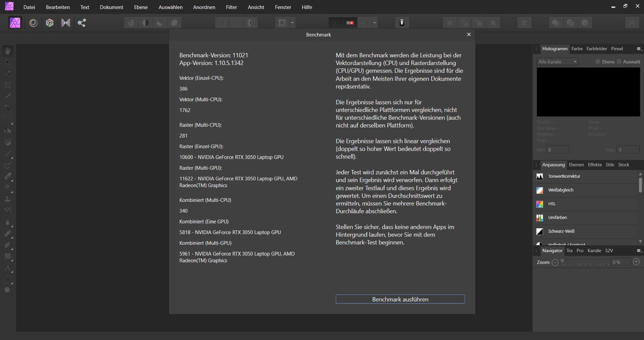Select the Artistic Text tool
644x340 pixels.
pos(8,268)
